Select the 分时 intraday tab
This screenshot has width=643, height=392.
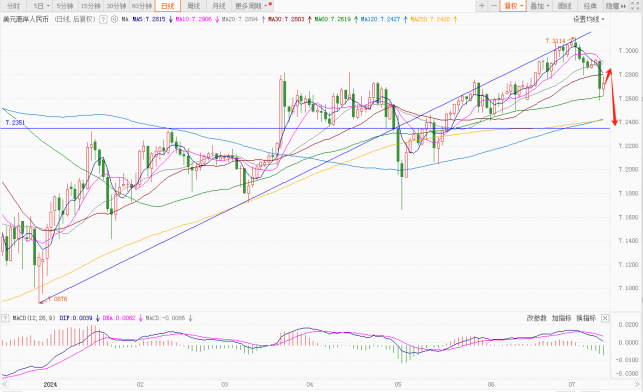(14, 6)
